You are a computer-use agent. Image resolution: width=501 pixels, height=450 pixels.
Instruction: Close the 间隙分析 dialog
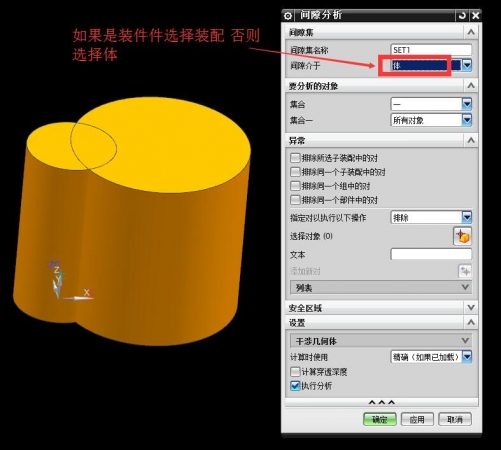pyautogui.click(x=476, y=16)
